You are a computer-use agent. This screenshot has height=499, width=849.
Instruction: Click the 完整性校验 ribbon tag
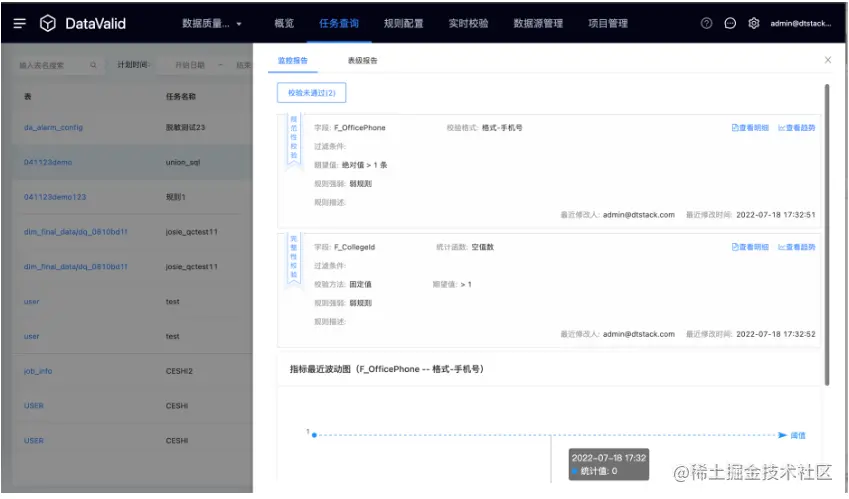(x=293, y=258)
